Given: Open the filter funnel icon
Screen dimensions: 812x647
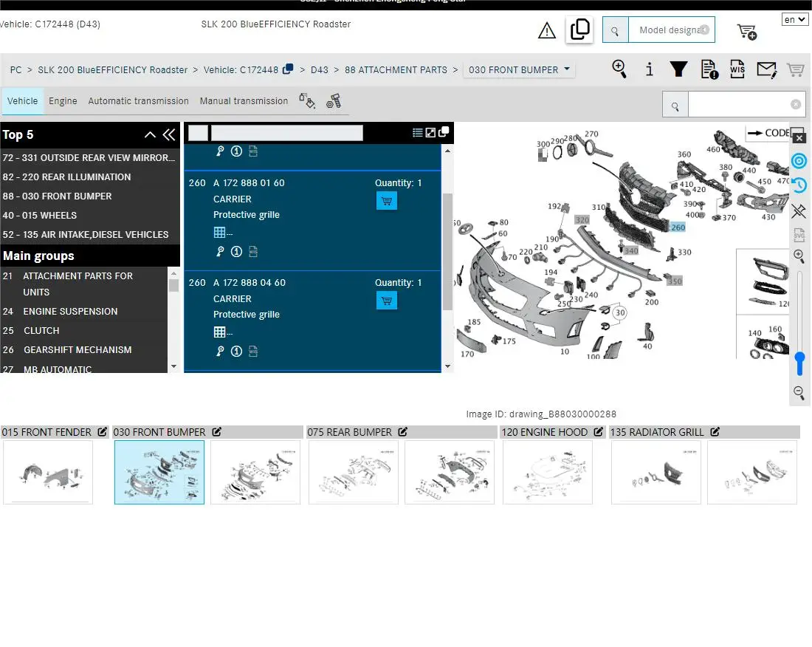Looking at the screenshot, I should pyautogui.click(x=678, y=69).
